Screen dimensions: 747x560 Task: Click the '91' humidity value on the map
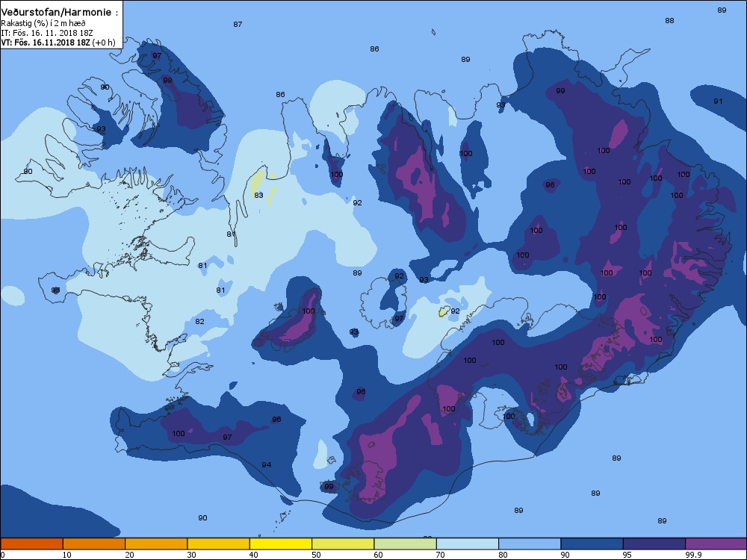pyautogui.click(x=718, y=101)
